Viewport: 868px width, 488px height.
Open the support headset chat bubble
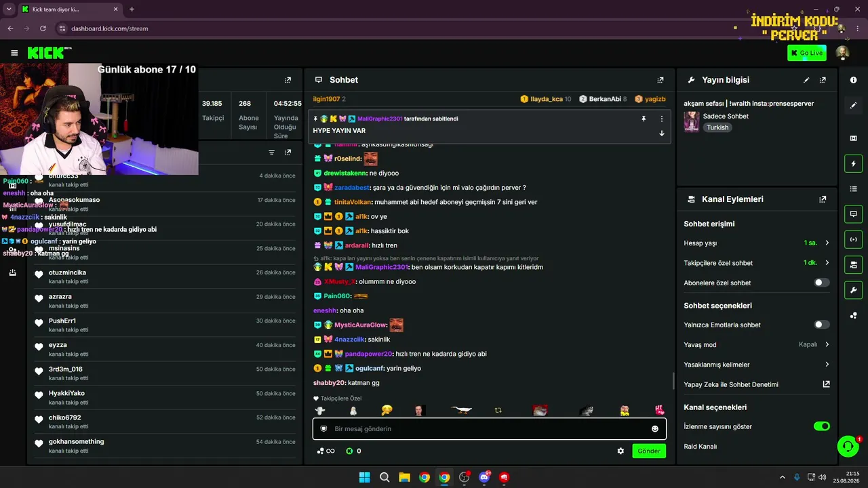(x=848, y=446)
